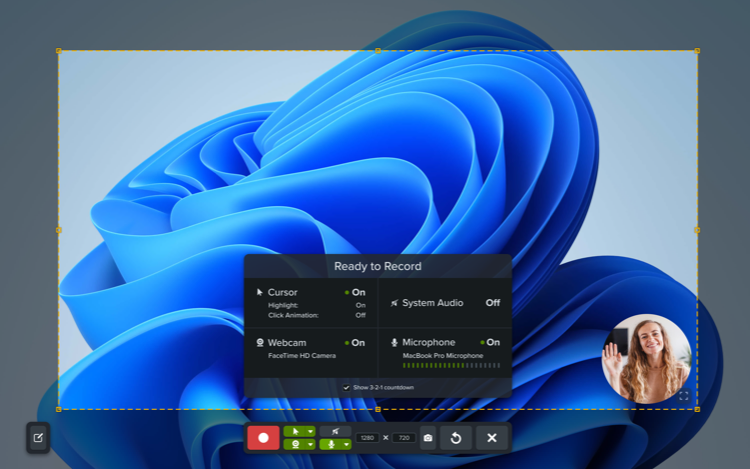Open the annotate icon at bottom left
The height and width of the screenshot is (469, 750).
tap(38, 437)
